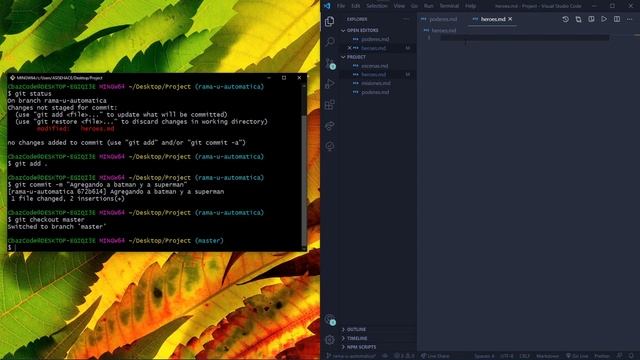
Task: Open the Search view in VS Code
Action: (329, 42)
